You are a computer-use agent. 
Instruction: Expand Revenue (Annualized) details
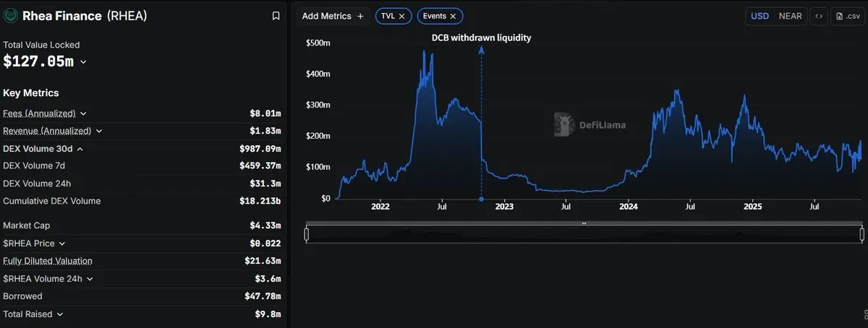coord(99,131)
